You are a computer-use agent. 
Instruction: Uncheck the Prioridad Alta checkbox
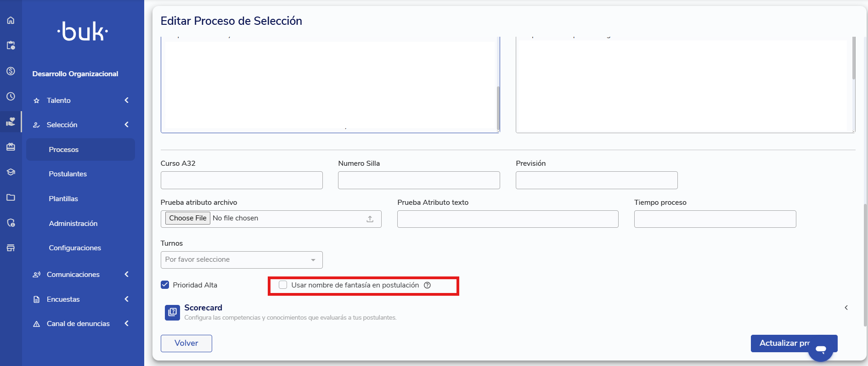(x=165, y=285)
